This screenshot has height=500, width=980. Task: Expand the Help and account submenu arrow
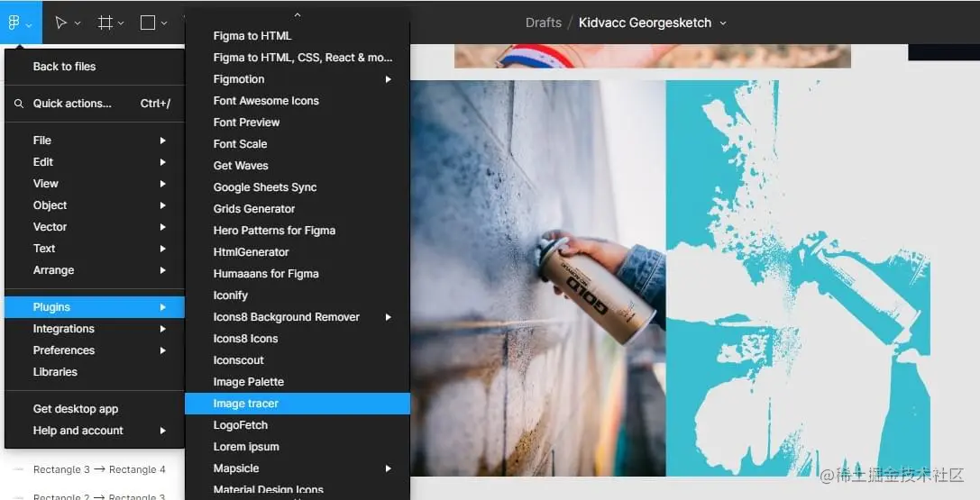[x=162, y=431]
